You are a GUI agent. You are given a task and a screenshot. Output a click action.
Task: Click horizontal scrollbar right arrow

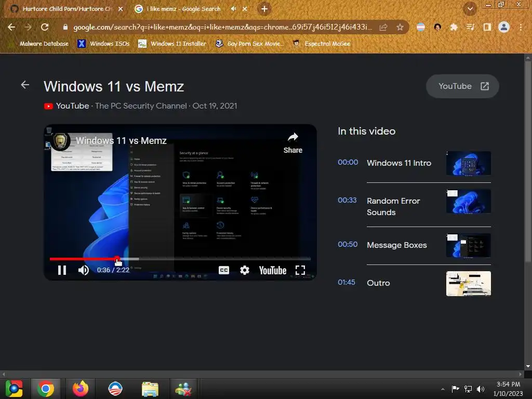tap(521, 374)
